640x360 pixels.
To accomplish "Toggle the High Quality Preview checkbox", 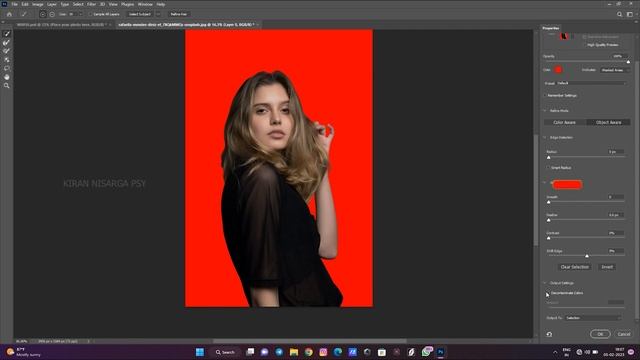I will coord(584,45).
